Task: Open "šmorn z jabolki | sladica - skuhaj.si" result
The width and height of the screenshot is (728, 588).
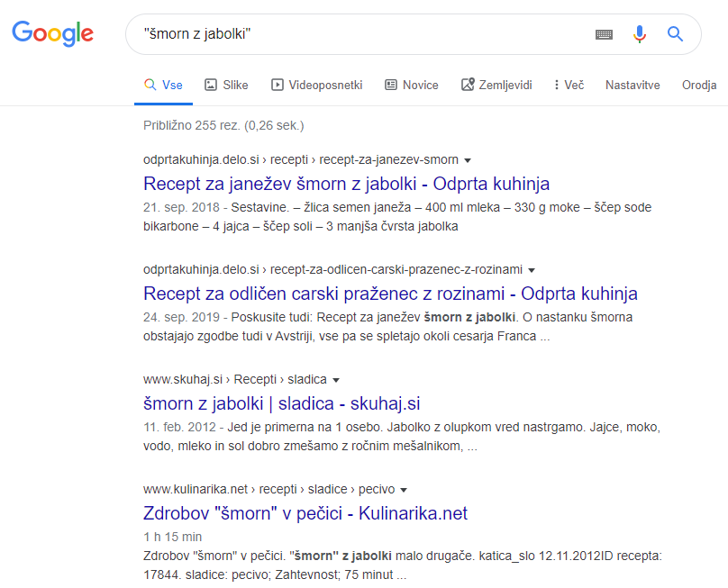Action: (x=282, y=403)
